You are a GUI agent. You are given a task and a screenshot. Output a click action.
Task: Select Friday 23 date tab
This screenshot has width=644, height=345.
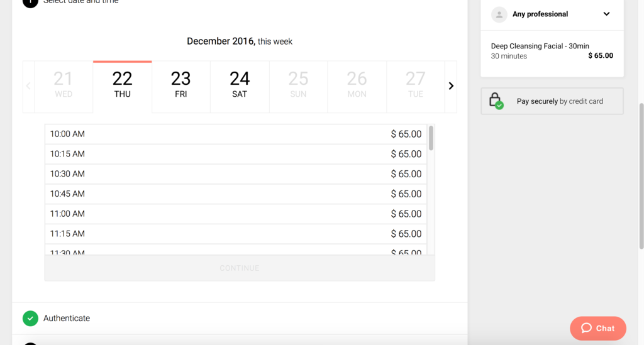[x=181, y=87]
